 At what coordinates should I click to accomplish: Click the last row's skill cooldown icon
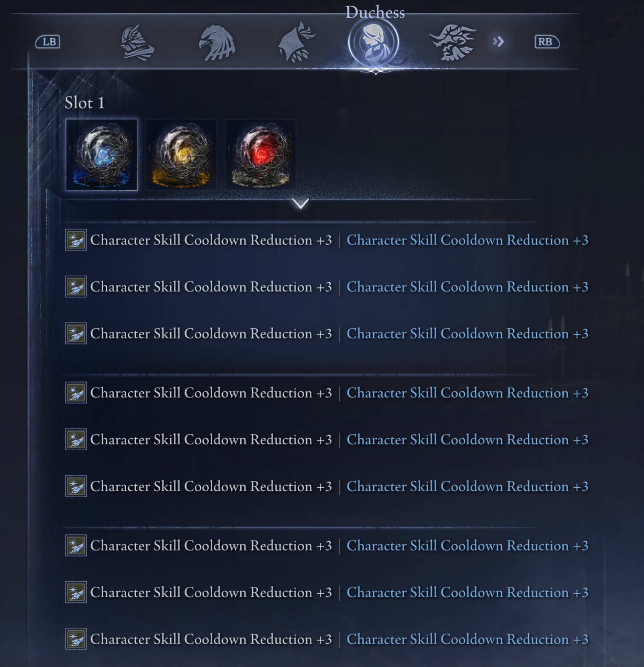pyautogui.click(x=76, y=639)
